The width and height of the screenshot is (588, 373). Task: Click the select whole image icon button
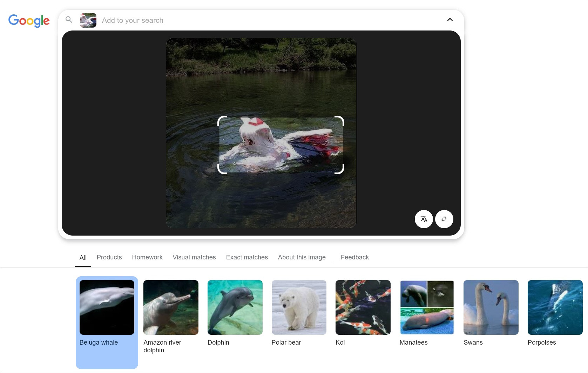(x=444, y=219)
